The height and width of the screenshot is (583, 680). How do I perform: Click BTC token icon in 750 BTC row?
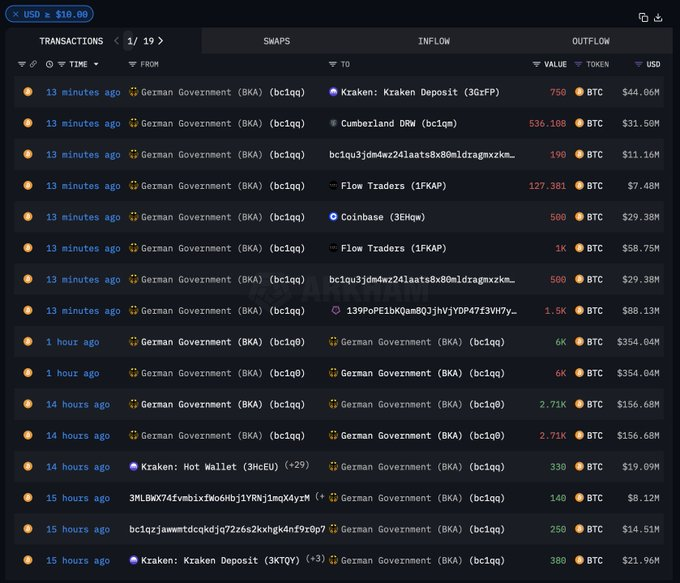579,92
